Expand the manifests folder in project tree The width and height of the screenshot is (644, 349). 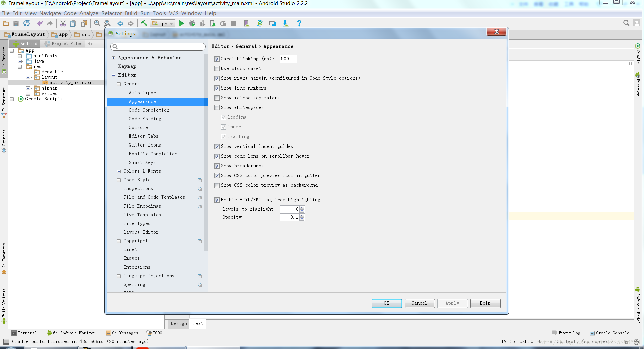click(20, 56)
